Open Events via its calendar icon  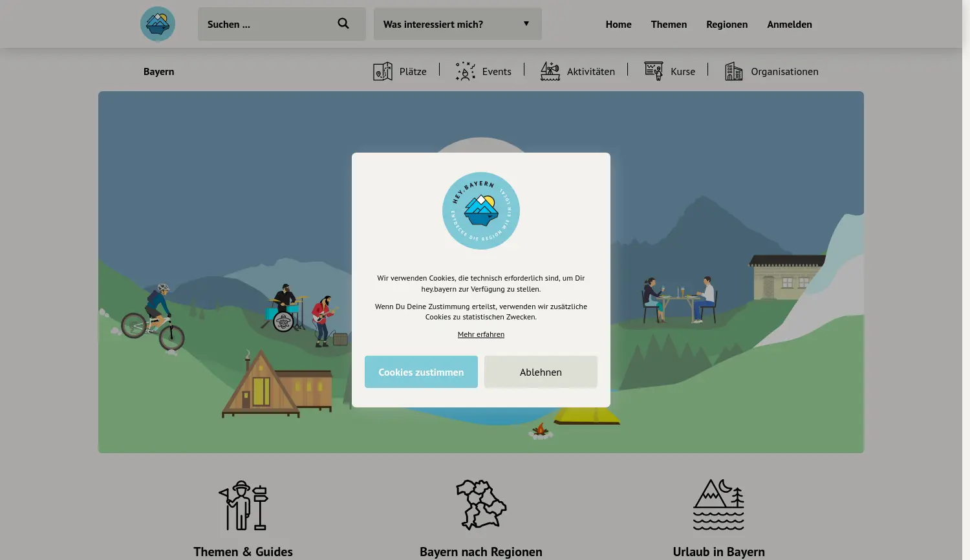click(465, 71)
